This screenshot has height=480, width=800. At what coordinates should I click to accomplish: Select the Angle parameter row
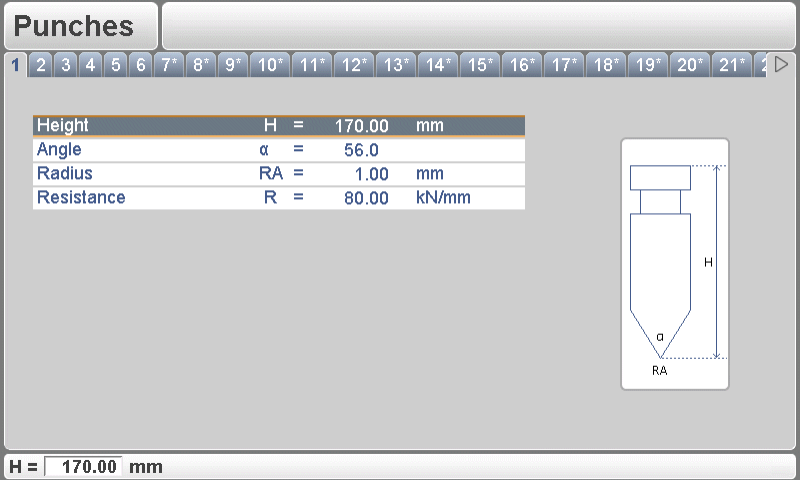pos(278,150)
